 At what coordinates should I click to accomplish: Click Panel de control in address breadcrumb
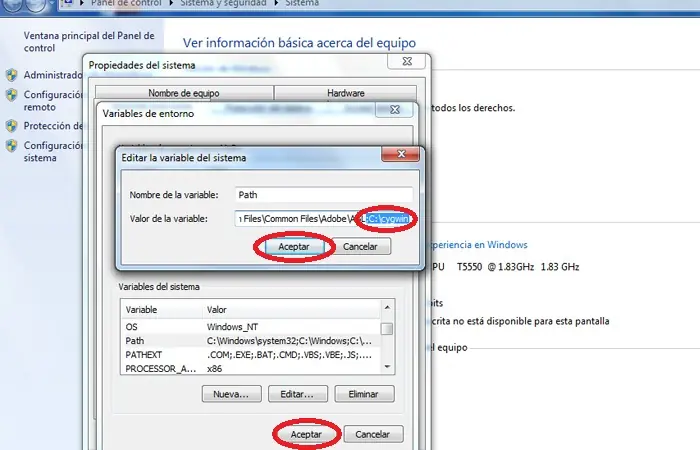tap(126, 3)
